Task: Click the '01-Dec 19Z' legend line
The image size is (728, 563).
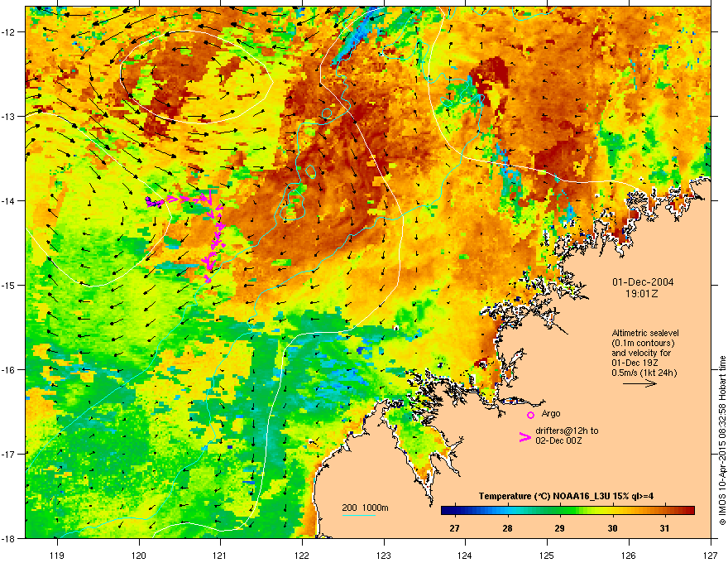Action: click(x=635, y=363)
